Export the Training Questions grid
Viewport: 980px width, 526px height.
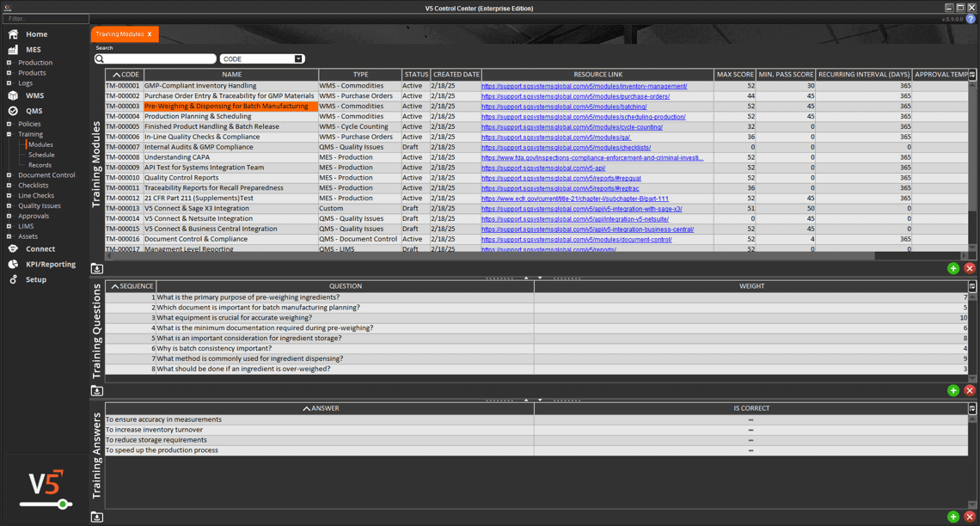(x=97, y=390)
